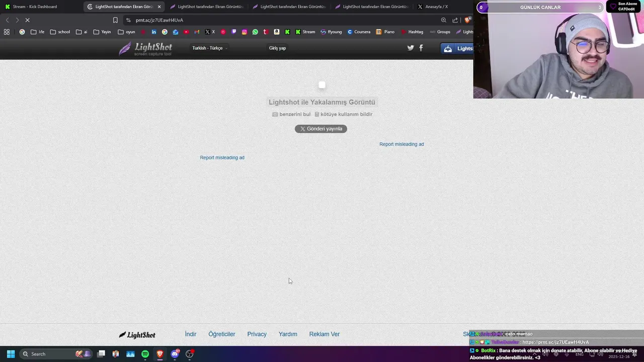Go forward in browser history
Image resolution: width=644 pixels, height=362 pixels.
pyautogui.click(x=17, y=20)
